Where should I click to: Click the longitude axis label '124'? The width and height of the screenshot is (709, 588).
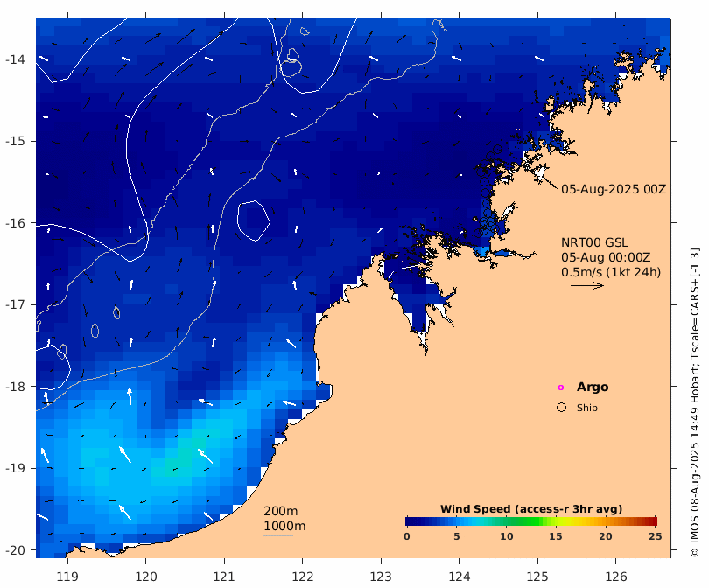coord(460,577)
